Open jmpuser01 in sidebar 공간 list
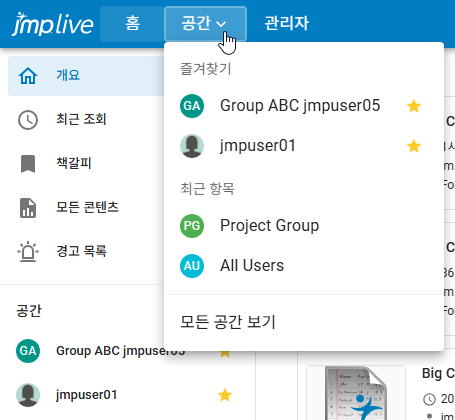Image resolution: width=455 pixels, height=420 pixels. [x=87, y=395]
